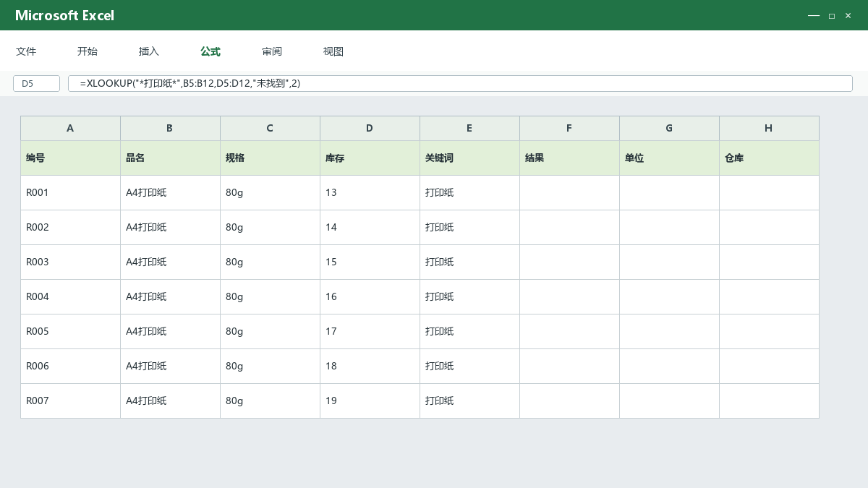
Task: Click the 仓库 header cell
Action: (x=769, y=158)
